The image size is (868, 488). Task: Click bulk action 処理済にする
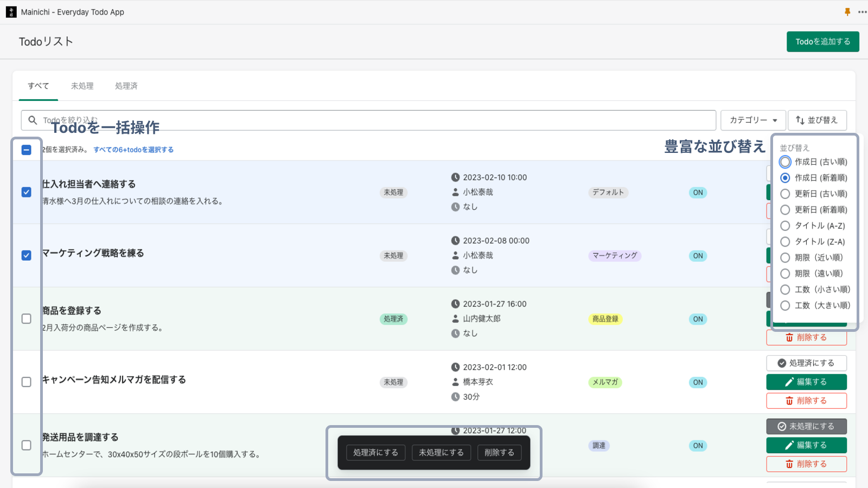375,453
